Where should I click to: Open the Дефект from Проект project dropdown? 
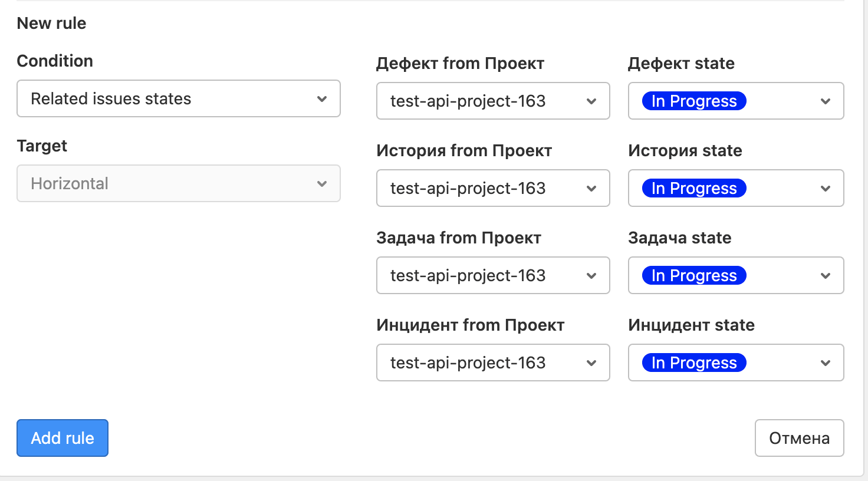(492, 101)
